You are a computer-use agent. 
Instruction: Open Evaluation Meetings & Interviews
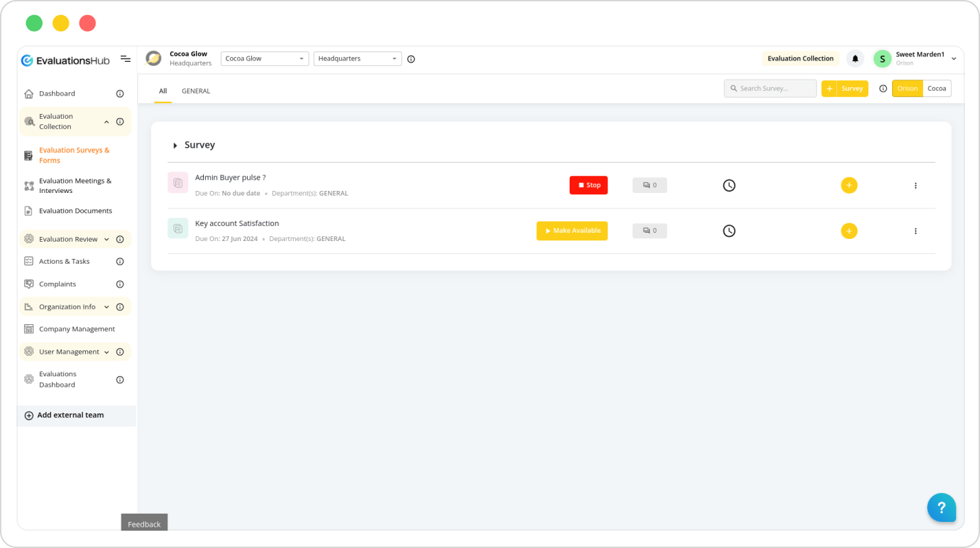(75, 185)
